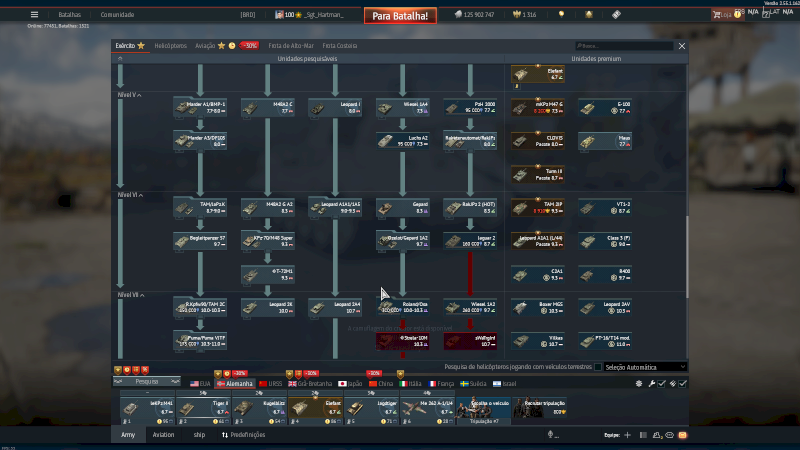The image size is (800, 450).
Task: Select the Leopard 2K tank
Action: click(x=267, y=307)
